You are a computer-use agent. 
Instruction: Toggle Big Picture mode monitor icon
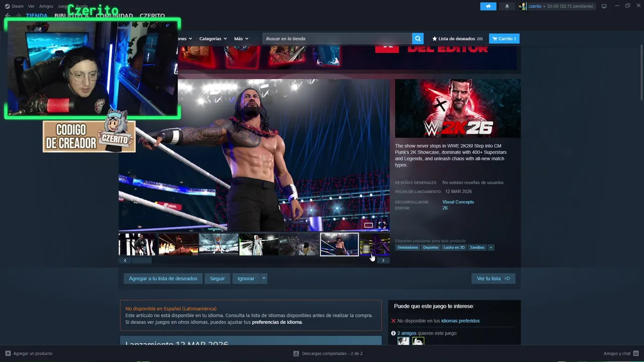[604, 6]
